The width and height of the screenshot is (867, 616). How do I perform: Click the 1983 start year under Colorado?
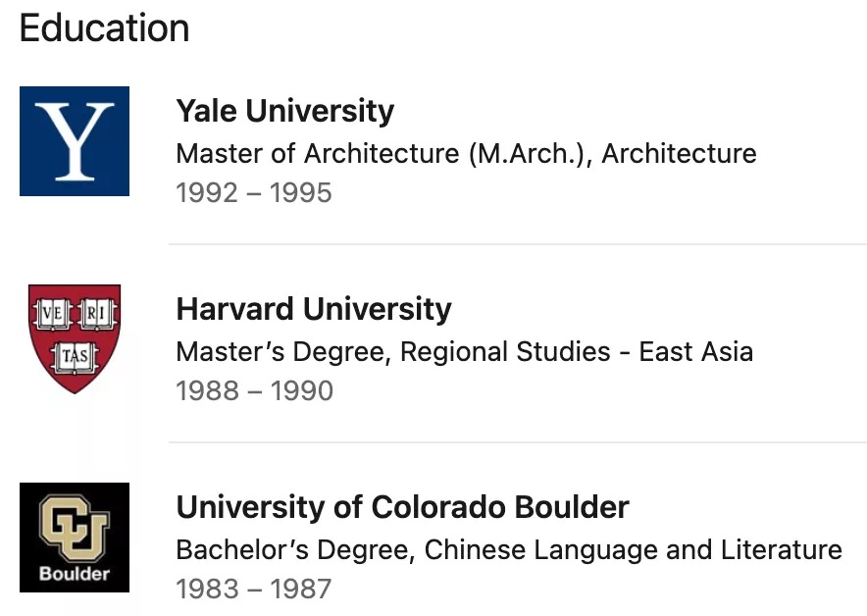(x=209, y=590)
